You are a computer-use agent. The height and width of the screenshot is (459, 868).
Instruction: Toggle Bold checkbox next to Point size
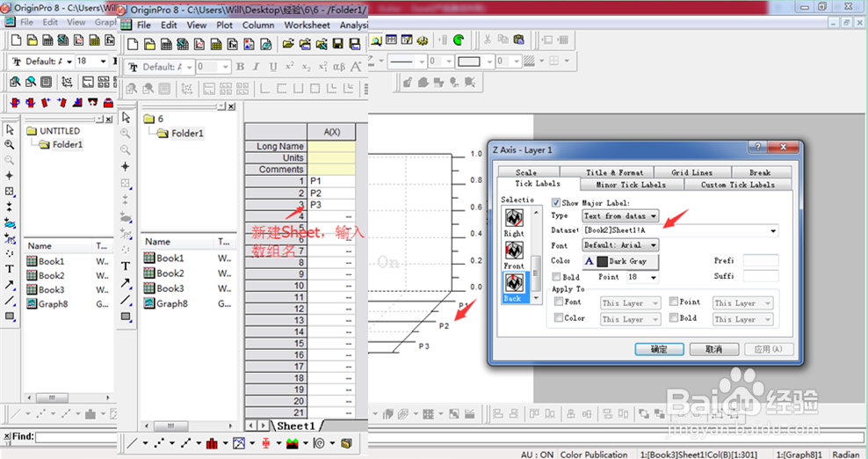coord(556,277)
